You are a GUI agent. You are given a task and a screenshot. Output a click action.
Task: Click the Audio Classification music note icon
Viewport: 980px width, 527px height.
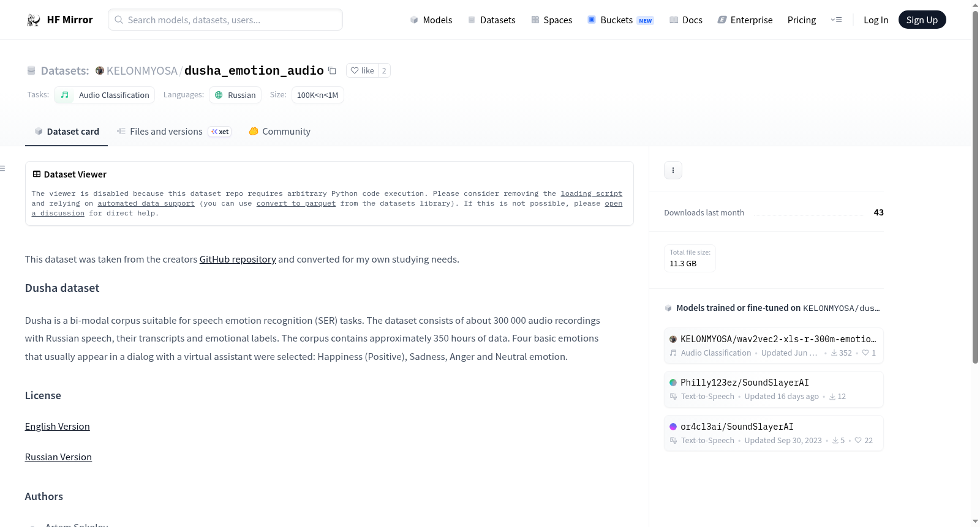65,95
